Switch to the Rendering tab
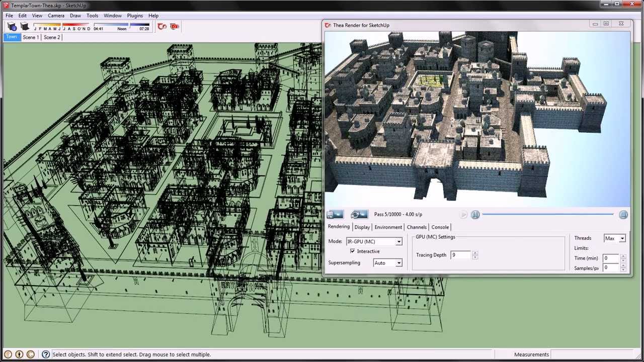This screenshot has height=362, width=644. click(339, 227)
